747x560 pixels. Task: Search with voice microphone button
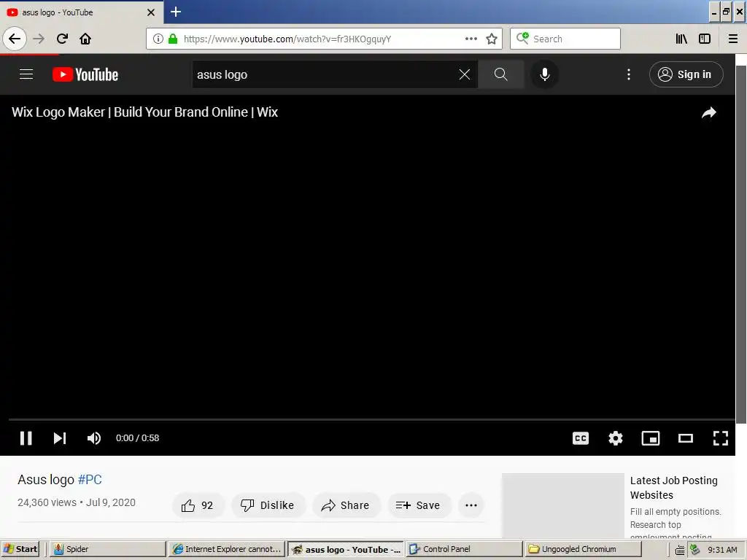tap(544, 74)
